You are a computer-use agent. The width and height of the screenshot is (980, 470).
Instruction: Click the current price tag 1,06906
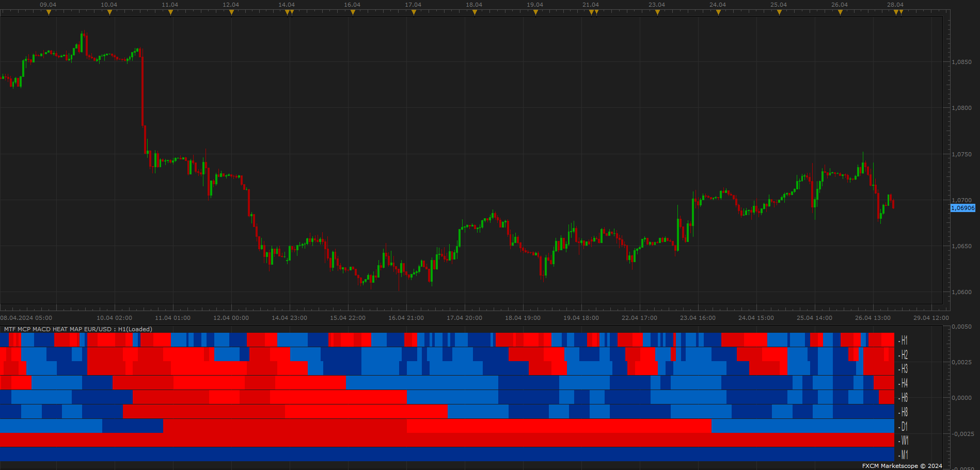pyautogui.click(x=963, y=208)
